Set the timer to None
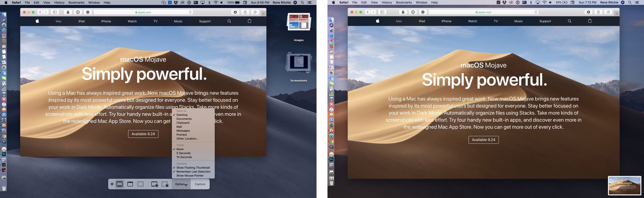 193,149
